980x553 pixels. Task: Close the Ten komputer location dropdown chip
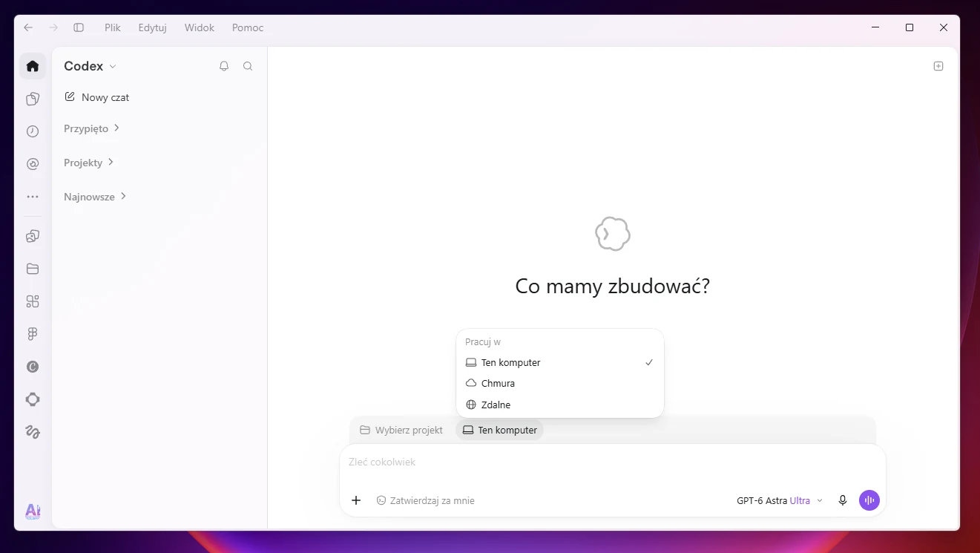[499, 430]
